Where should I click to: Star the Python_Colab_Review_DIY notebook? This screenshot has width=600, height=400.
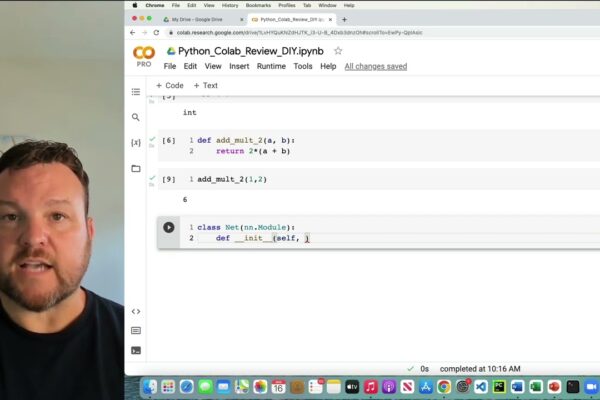(x=338, y=51)
